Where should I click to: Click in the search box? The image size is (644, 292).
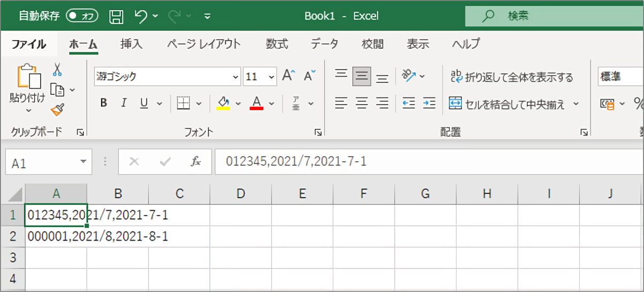pos(554,16)
